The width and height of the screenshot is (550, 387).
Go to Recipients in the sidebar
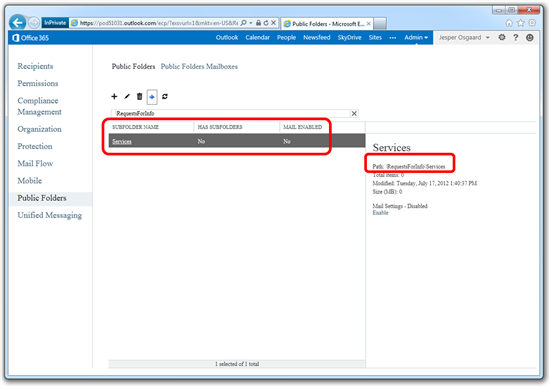(x=35, y=66)
